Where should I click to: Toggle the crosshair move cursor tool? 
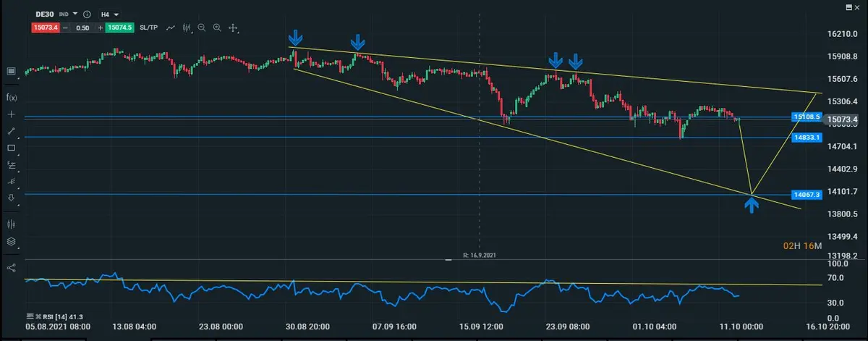click(233, 28)
